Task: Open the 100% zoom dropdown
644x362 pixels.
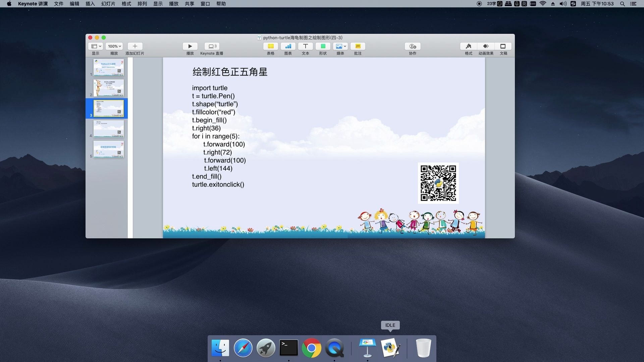Action: point(114,46)
